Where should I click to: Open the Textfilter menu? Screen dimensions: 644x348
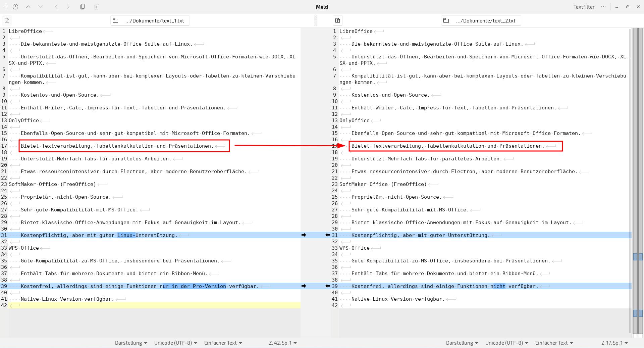click(x=584, y=7)
